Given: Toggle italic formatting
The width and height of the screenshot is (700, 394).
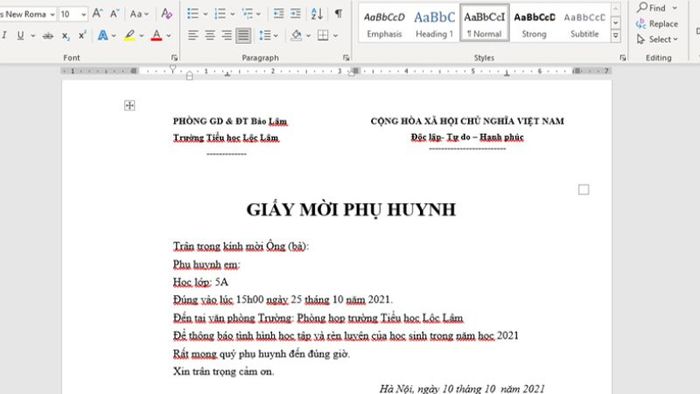Looking at the screenshot, I should [4, 35].
